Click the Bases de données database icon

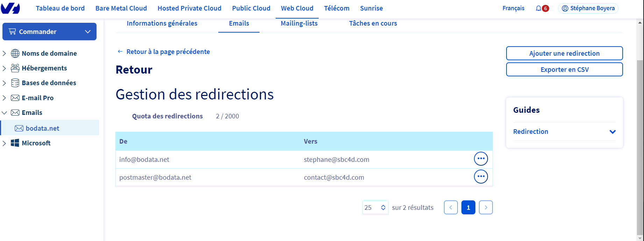click(15, 83)
